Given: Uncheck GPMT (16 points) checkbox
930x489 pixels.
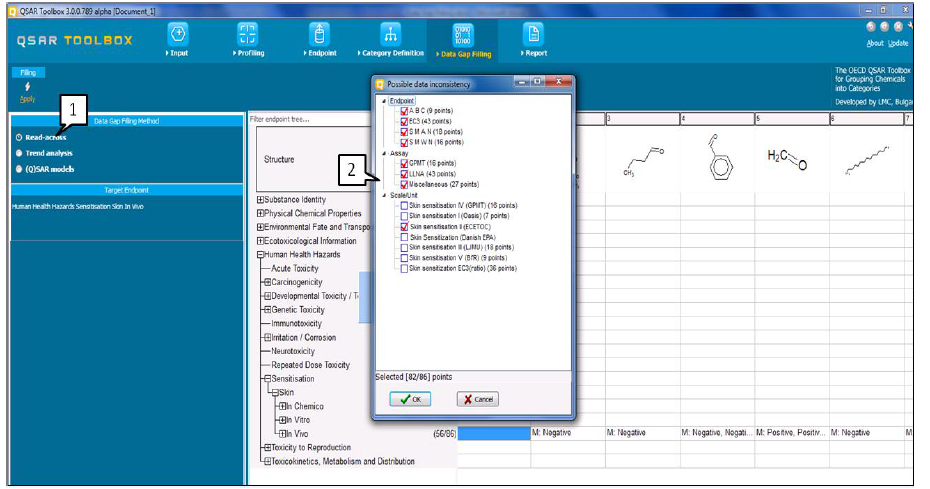Looking at the screenshot, I should [x=405, y=163].
